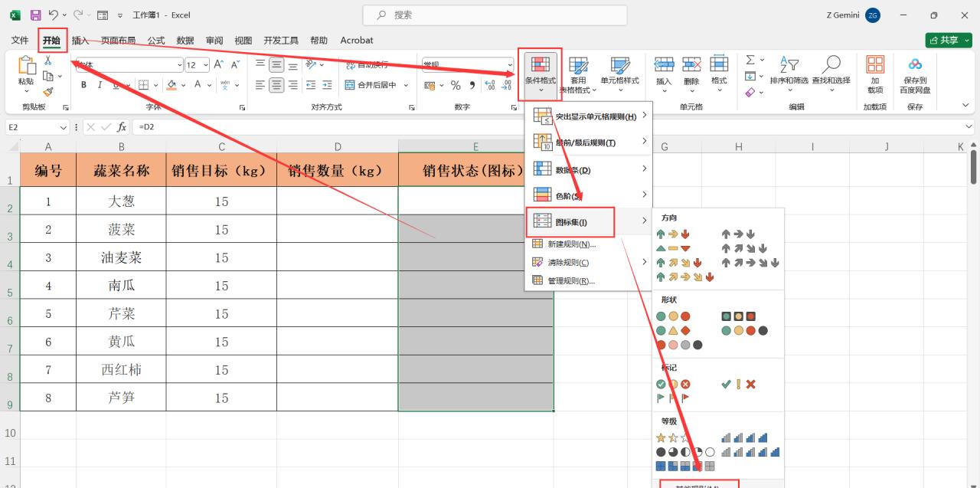The width and height of the screenshot is (980, 488).
Task: Expand the formula bar
Action: 970,127
